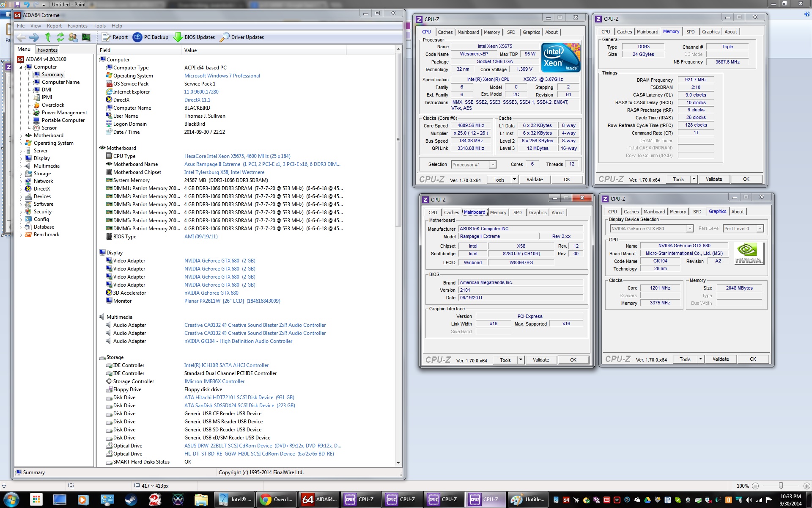
Task: Open PC Backup from AIDA64 toolbar
Action: pos(151,37)
